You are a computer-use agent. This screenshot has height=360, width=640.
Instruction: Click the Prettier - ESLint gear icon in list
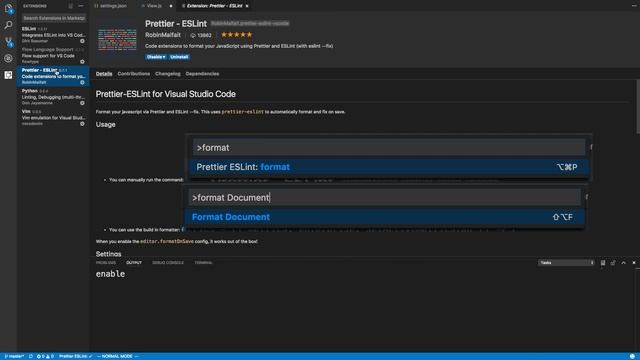pos(82,82)
